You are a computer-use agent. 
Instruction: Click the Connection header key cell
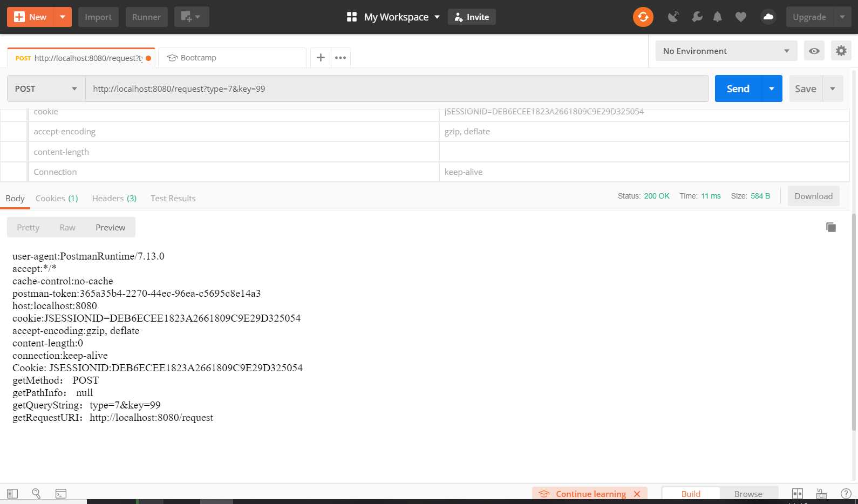point(234,172)
